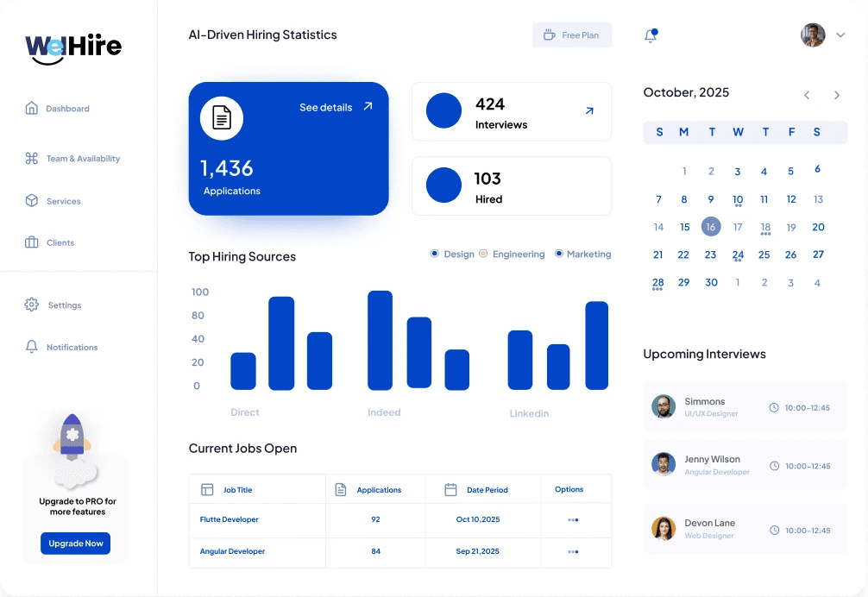Click the coffee cup icon on Free Plan

point(549,35)
